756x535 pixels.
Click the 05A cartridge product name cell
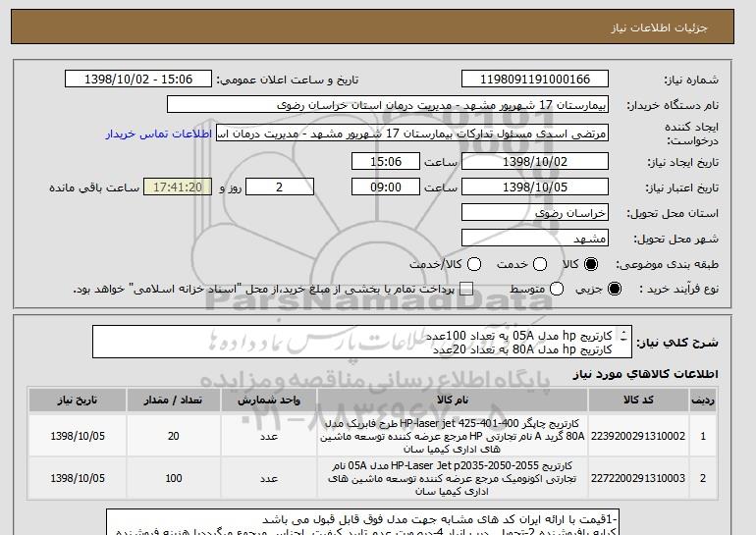pos(453,478)
